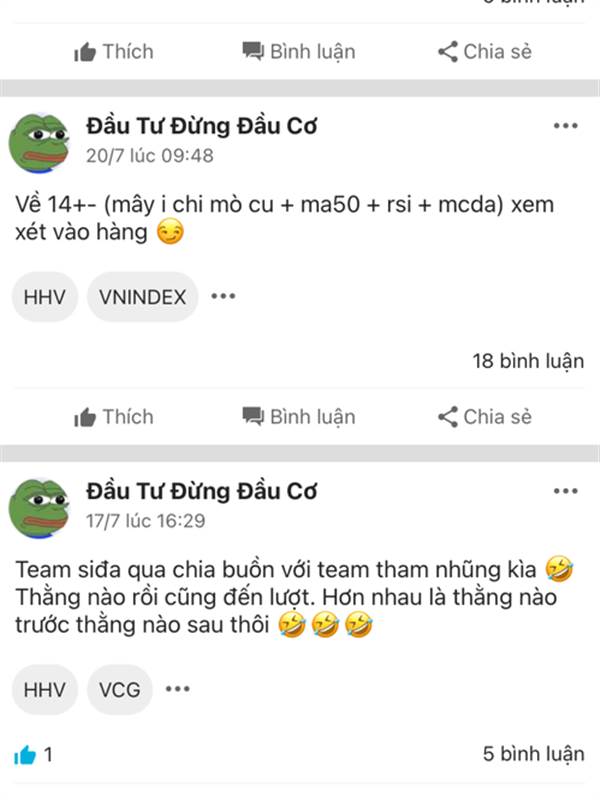The width and height of the screenshot is (600, 800).
Task: Share the 20/7 lúc 09:48 post
Action: pyautogui.click(x=485, y=417)
